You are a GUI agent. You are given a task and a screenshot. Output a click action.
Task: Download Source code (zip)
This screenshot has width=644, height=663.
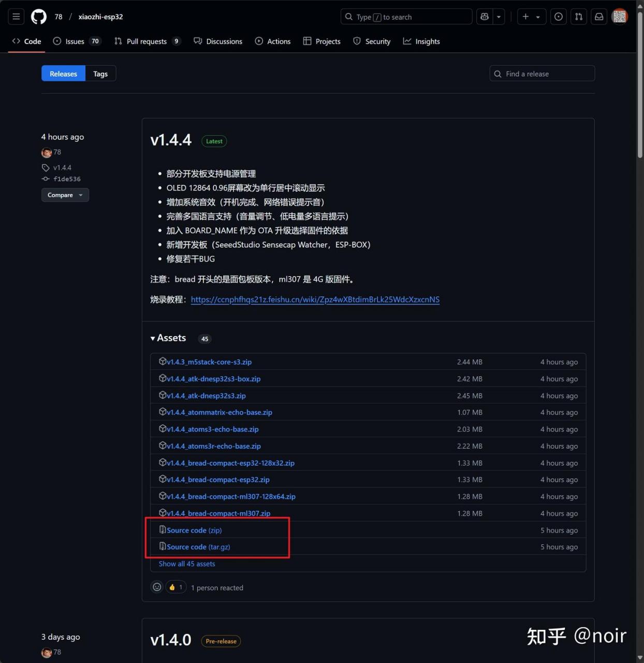pos(194,530)
